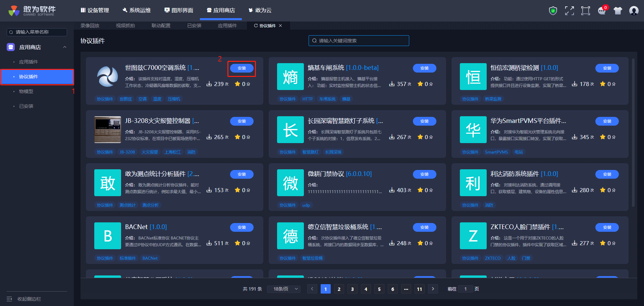This screenshot has width=644, height=306.
Task: Open the 设备管理 top menu
Action: pyautogui.click(x=95, y=10)
